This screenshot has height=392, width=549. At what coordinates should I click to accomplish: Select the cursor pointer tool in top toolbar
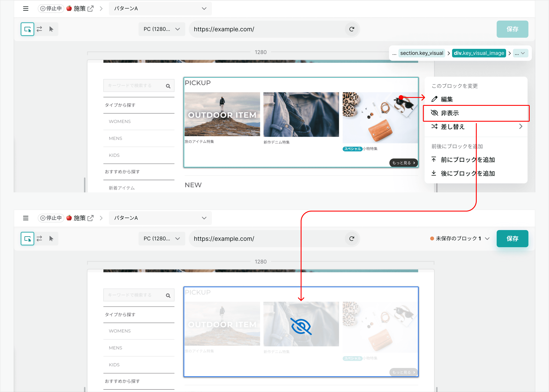tap(51, 29)
